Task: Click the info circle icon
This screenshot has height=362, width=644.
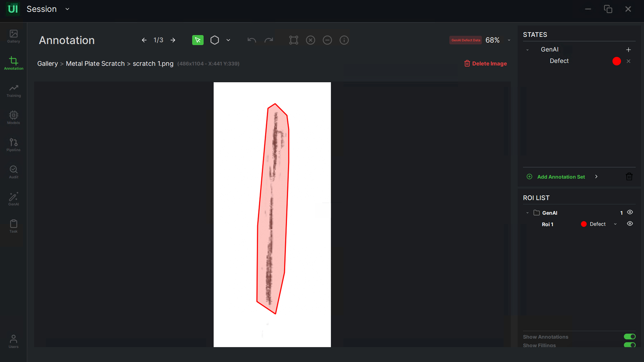Action: point(344,40)
